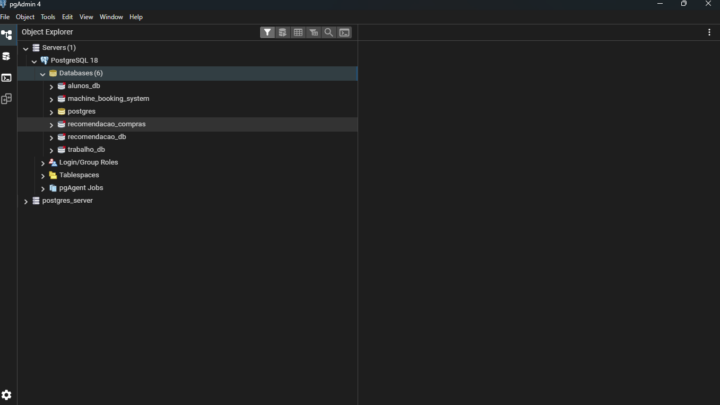Open the Query Tool Workspace in left sidebar
This screenshot has height=405, width=720.
7,56
